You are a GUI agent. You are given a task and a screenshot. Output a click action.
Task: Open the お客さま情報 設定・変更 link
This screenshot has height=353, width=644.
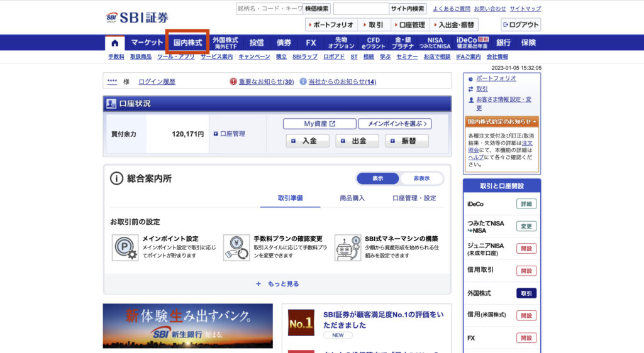tap(504, 103)
